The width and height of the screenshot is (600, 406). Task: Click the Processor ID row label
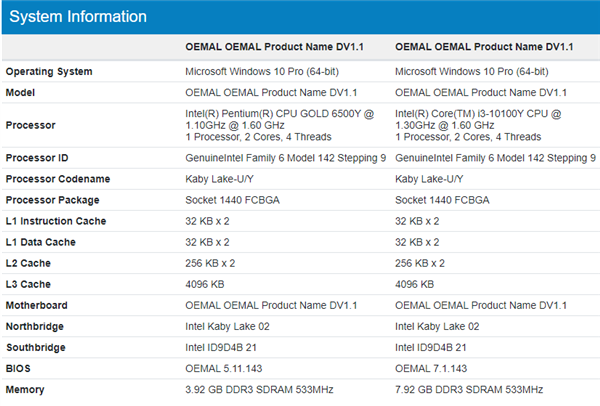tap(38, 158)
